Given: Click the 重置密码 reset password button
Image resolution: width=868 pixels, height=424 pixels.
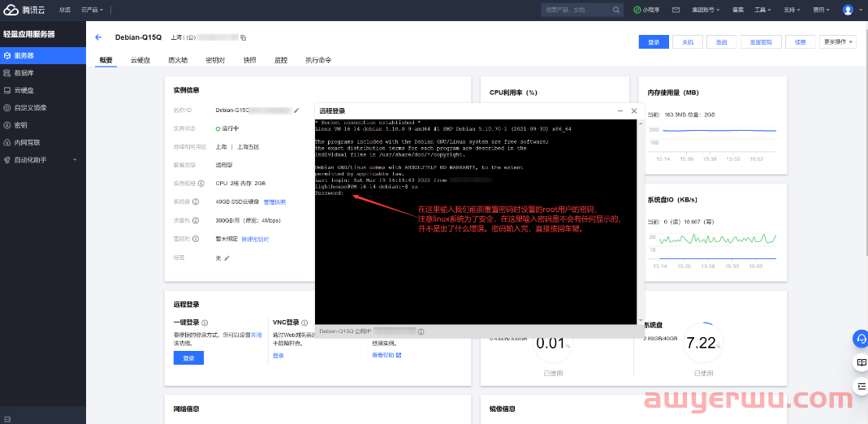Looking at the screenshot, I should point(761,42).
